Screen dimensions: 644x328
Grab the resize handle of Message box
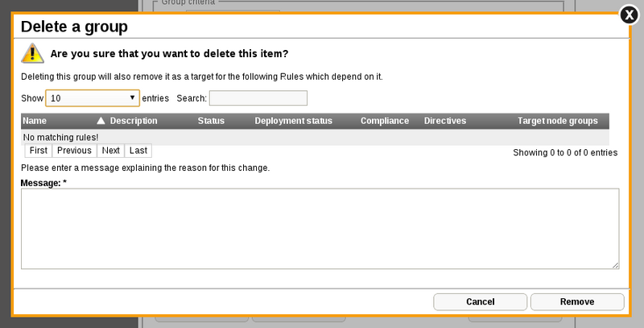[615, 265]
